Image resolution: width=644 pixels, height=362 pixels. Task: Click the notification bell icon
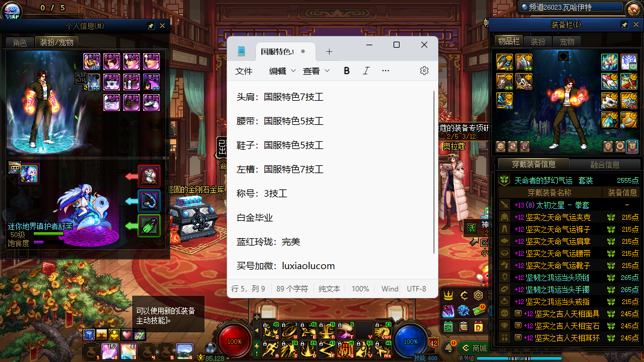coord(449,348)
